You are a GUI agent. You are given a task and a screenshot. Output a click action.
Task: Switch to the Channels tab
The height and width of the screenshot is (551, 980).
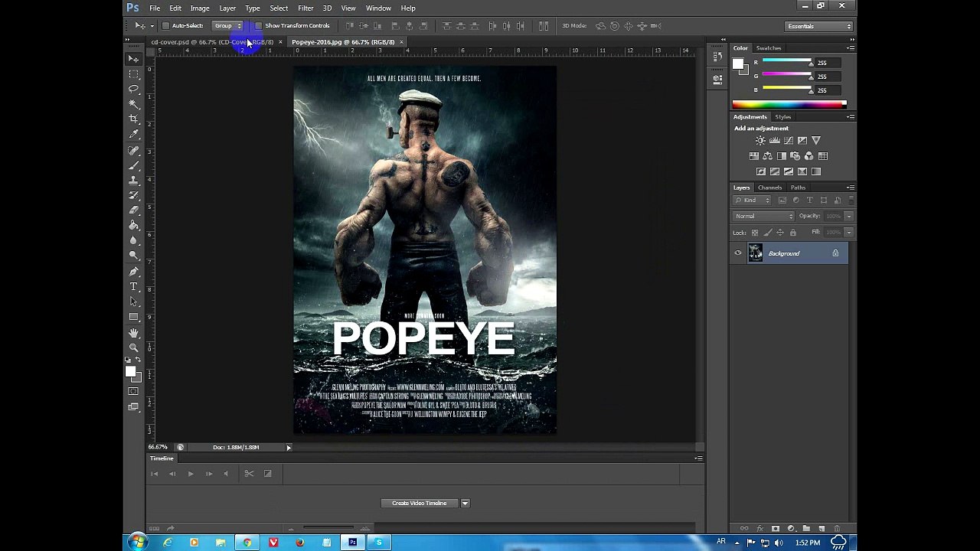pos(770,187)
